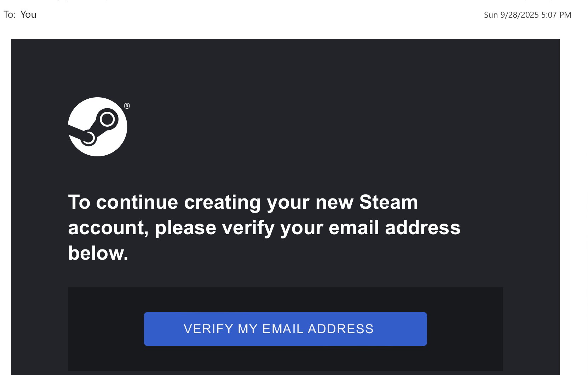
Task: Click the Steam logo in the email
Action: pyautogui.click(x=97, y=127)
